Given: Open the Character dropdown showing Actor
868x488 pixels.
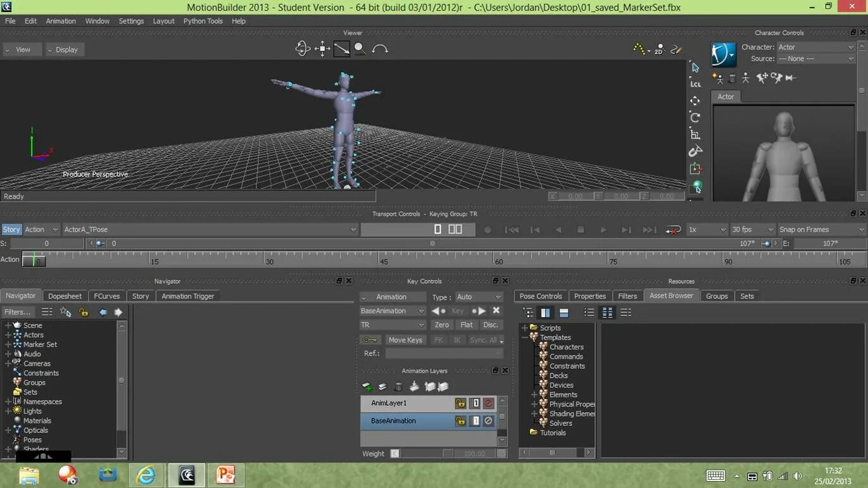Looking at the screenshot, I should coord(815,47).
